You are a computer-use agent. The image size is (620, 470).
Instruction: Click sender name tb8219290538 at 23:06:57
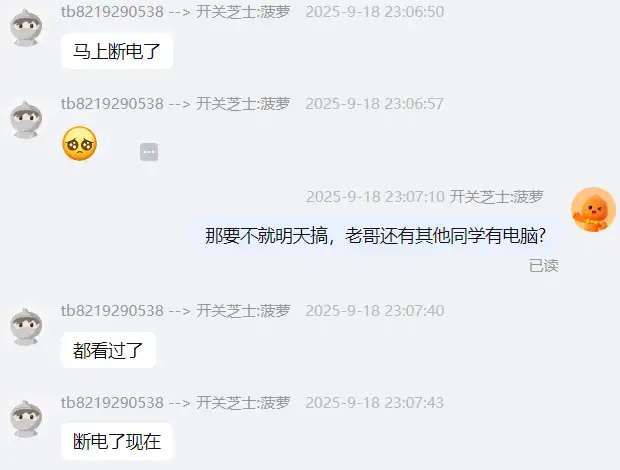point(112,104)
